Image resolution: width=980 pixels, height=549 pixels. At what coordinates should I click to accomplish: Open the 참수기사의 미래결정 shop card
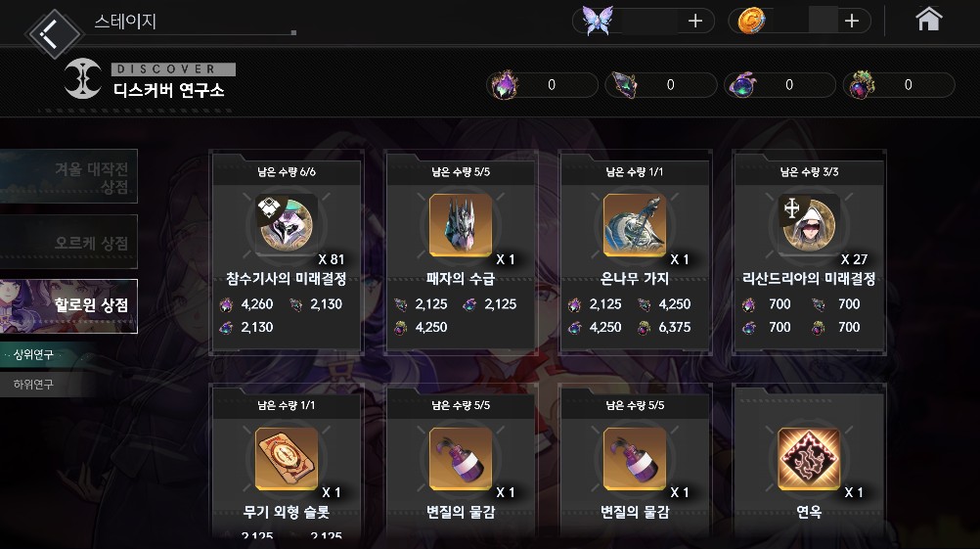pos(287,252)
